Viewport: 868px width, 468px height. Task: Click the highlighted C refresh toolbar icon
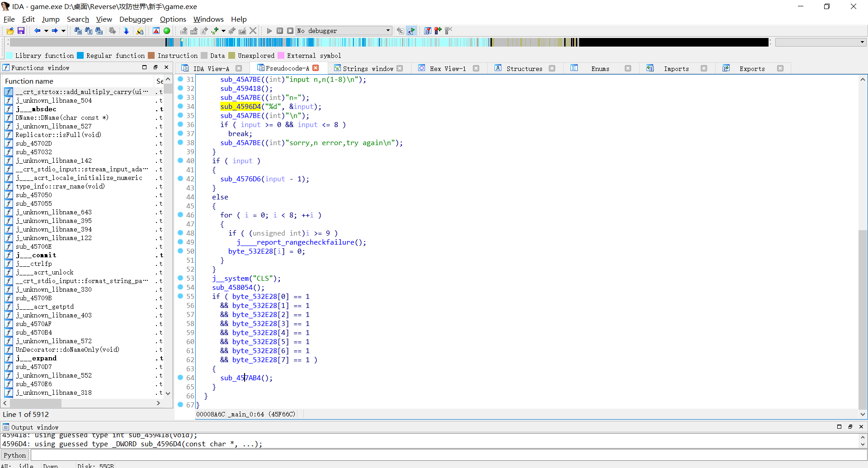tap(411, 31)
